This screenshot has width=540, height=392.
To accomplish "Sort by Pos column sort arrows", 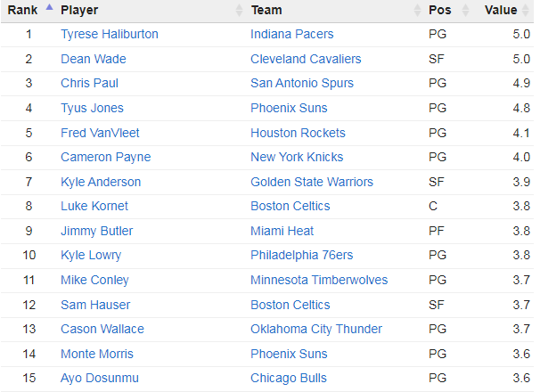I will coord(465,11).
